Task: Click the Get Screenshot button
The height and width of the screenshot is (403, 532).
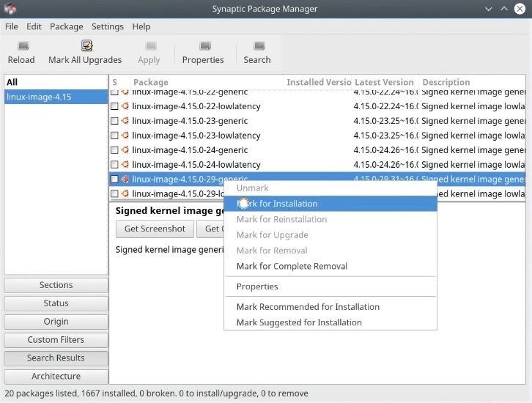Action: pyautogui.click(x=155, y=229)
